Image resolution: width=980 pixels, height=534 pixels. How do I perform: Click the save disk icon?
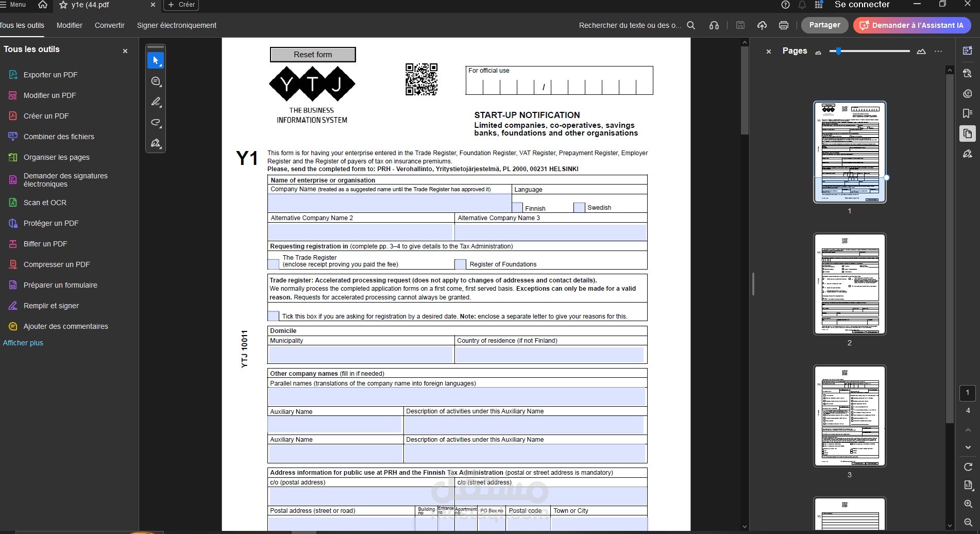pyautogui.click(x=740, y=25)
